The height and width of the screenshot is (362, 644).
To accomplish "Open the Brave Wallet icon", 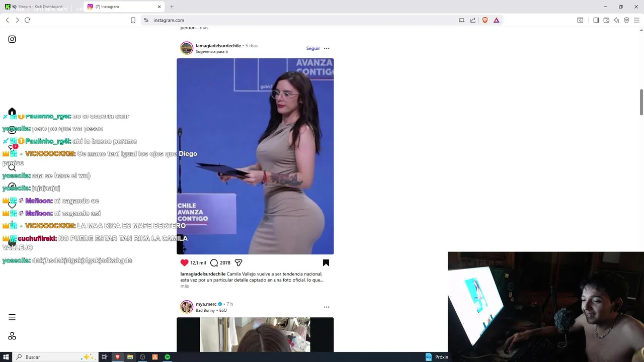I will (606, 20).
